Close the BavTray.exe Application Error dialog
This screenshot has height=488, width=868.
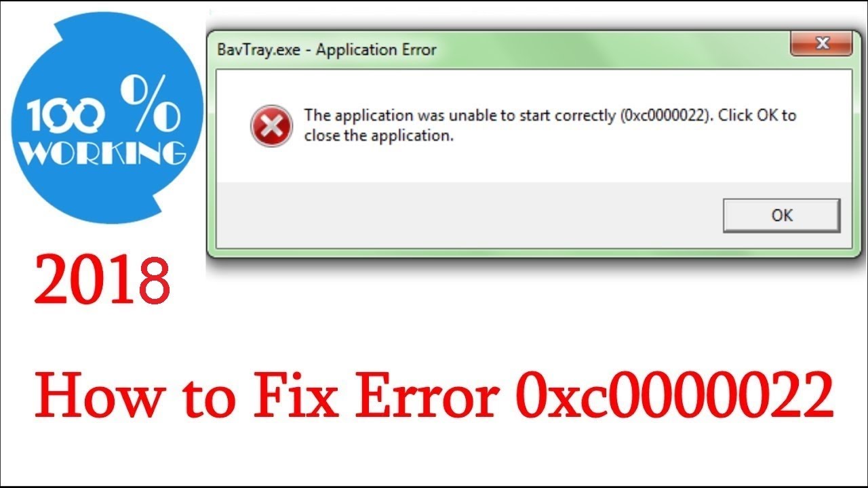coord(822,44)
